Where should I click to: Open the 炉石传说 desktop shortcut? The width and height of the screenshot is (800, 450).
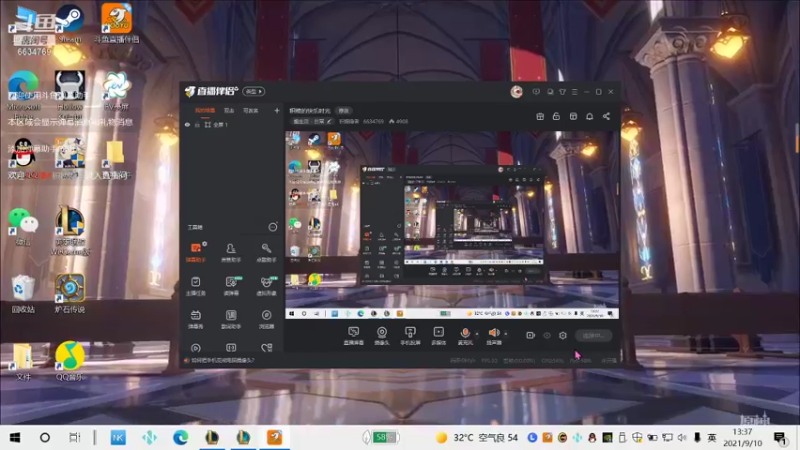[70, 293]
